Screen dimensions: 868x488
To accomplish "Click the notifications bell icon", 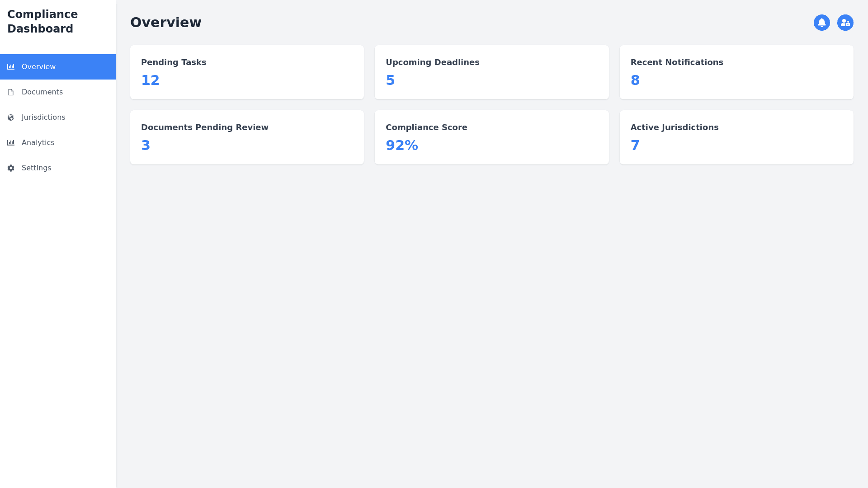I will (821, 23).
